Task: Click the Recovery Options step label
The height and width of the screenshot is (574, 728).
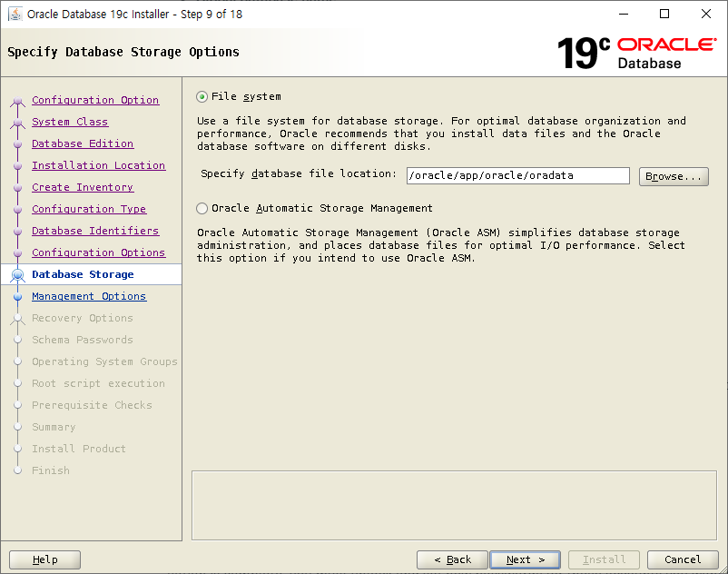Action: point(83,318)
